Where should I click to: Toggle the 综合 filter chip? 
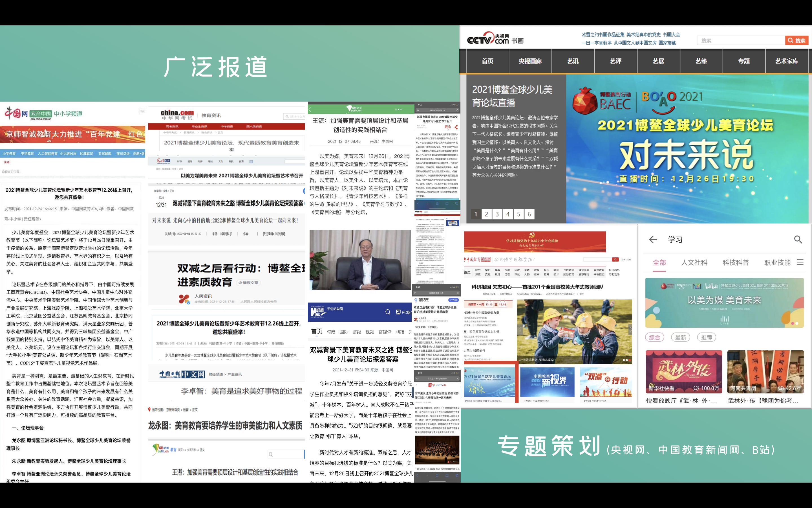pyautogui.click(x=655, y=337)
